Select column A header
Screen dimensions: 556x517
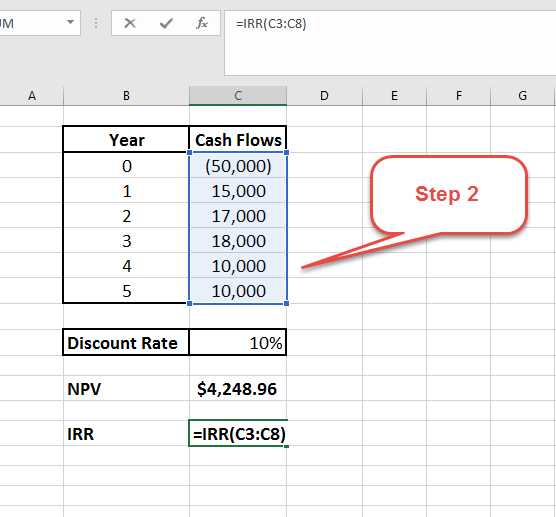tap(32, 96)
